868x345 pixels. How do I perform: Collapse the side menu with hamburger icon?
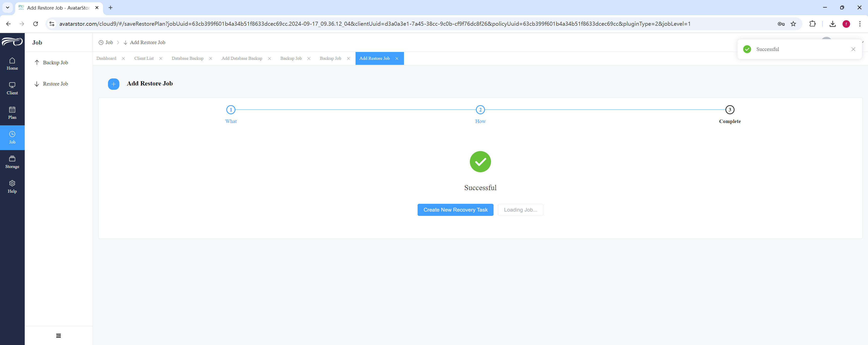pos(59,336)
